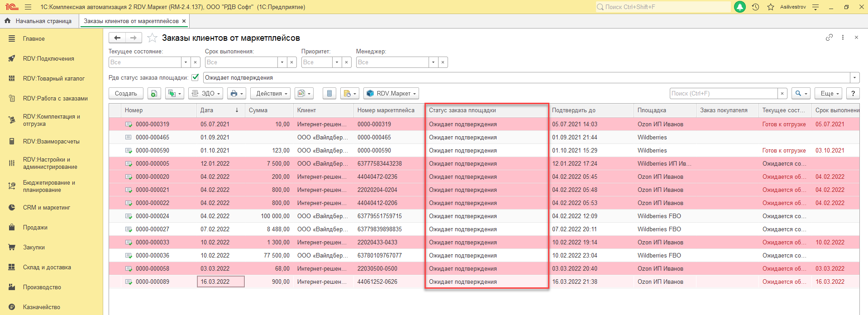Go back using the left arrow button
868x315 pixels.
tap(118, 38)
